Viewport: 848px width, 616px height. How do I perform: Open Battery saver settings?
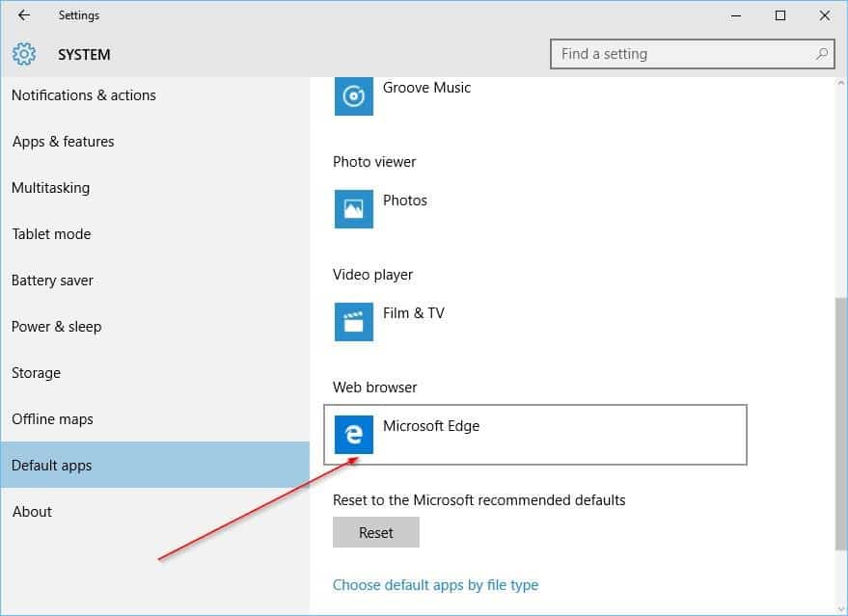(x=154, y=281)
